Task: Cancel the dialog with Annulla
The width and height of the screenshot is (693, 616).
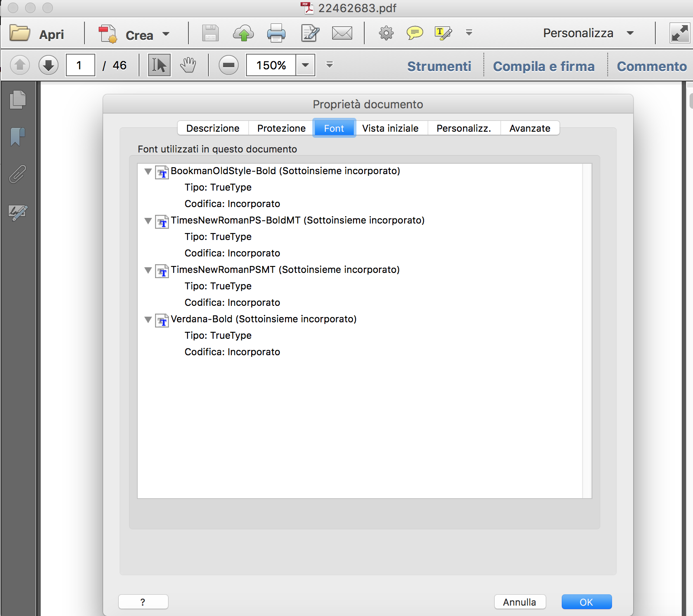Action: [x=520, y=602]
